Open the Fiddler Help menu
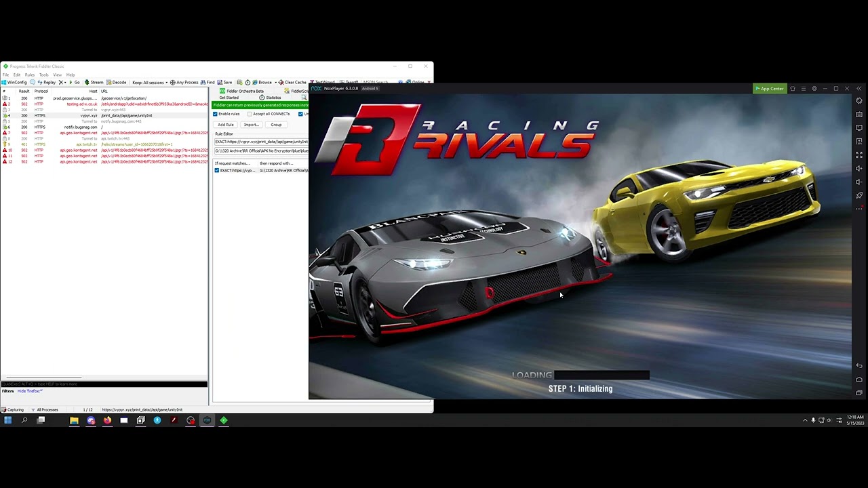 point(71,75)
